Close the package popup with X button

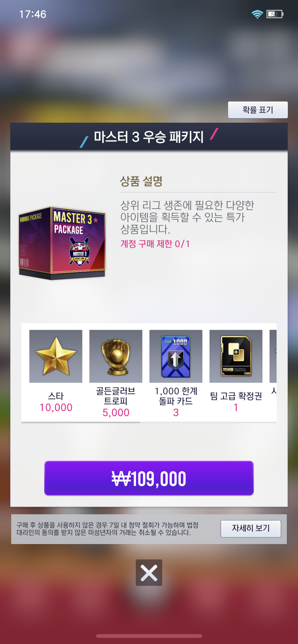click(149, 573)
